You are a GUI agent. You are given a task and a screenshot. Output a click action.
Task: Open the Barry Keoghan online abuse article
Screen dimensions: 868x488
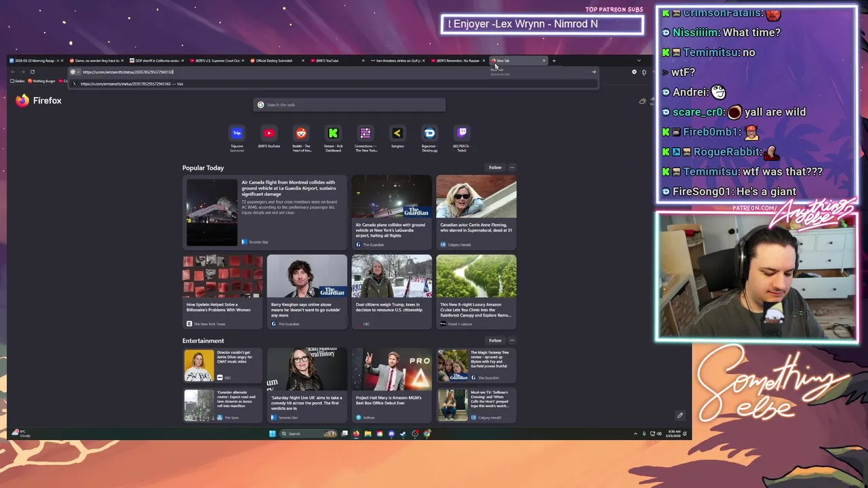click(x=307, y=291)
